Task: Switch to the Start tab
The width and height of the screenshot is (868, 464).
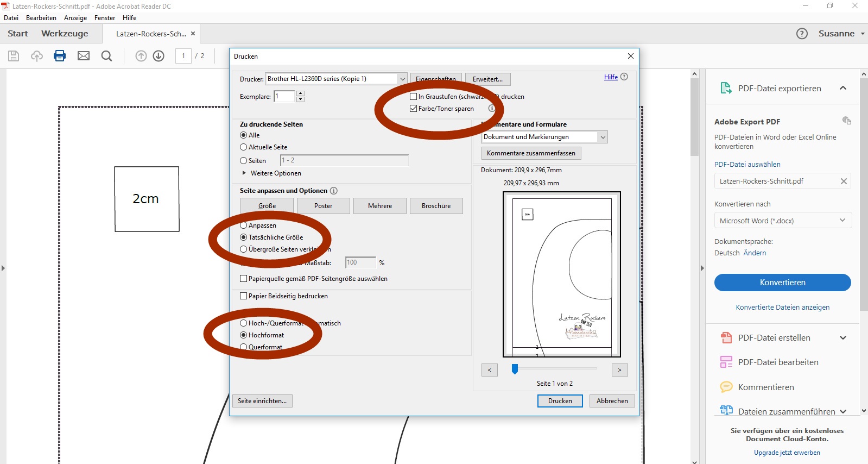Action: (x=18, y=34)
